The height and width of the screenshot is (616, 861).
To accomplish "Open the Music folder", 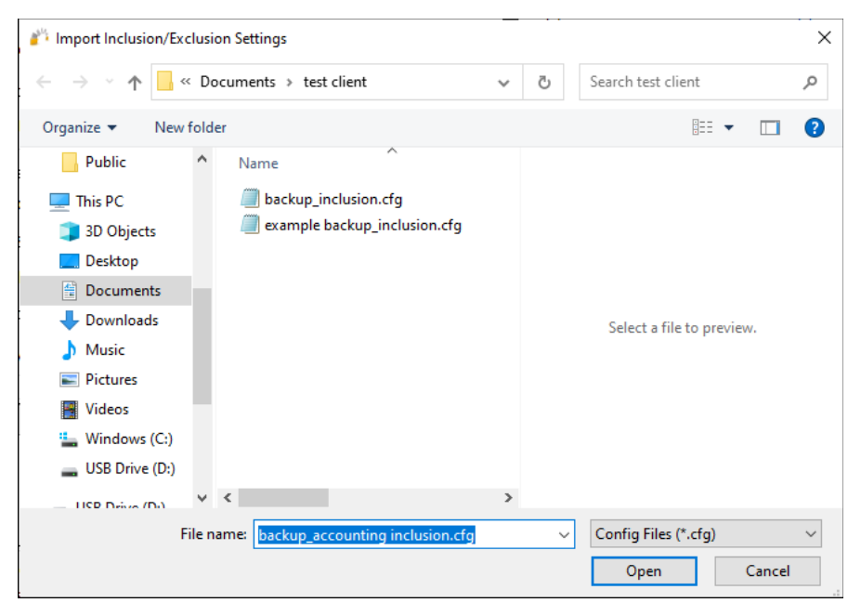I will click(x=105, y=350).
